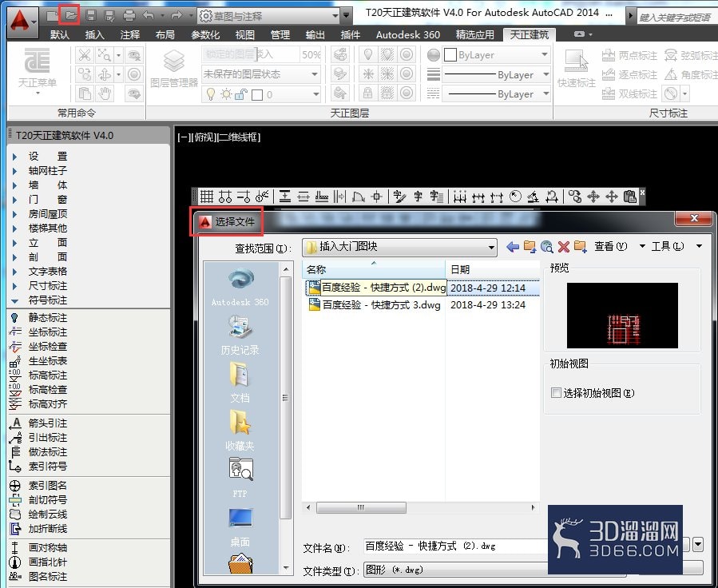
Task: Click the 文件名 input field
Action: point(455,546)
